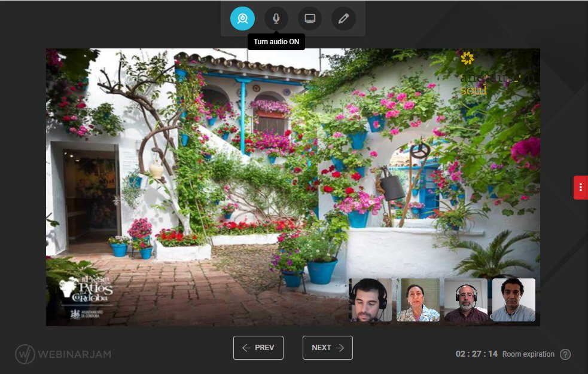This screenshot has width=588, height=374.
Task: Click the room expiration help icon
Action: 565,354
